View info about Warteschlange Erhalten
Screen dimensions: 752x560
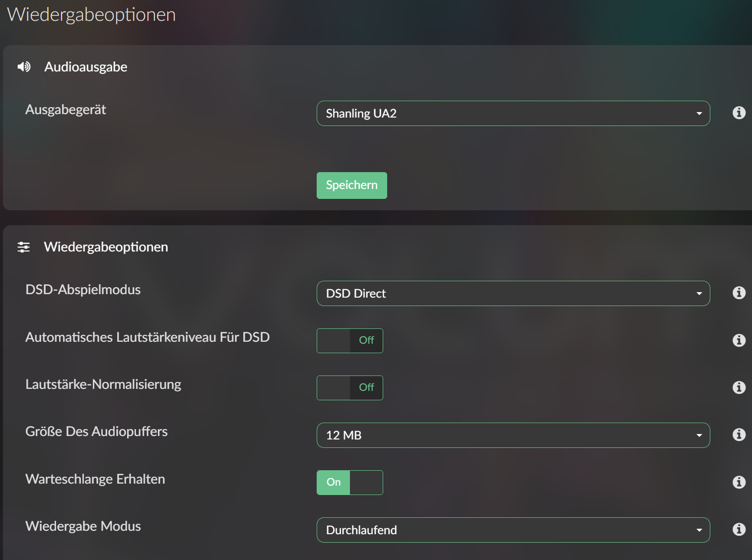pyautogui.click(x=739, y=482)
